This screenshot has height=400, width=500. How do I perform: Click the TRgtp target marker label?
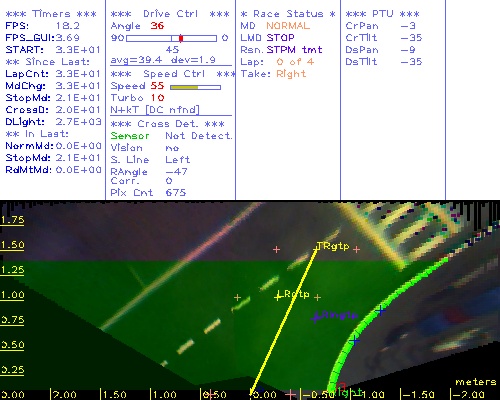333,246
